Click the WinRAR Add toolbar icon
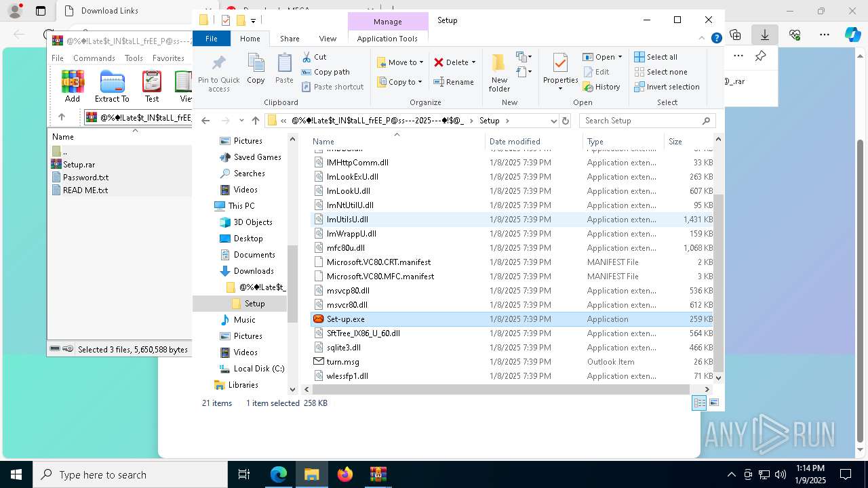This screenshot has width=868, height=488. click(x=73, y=87)
